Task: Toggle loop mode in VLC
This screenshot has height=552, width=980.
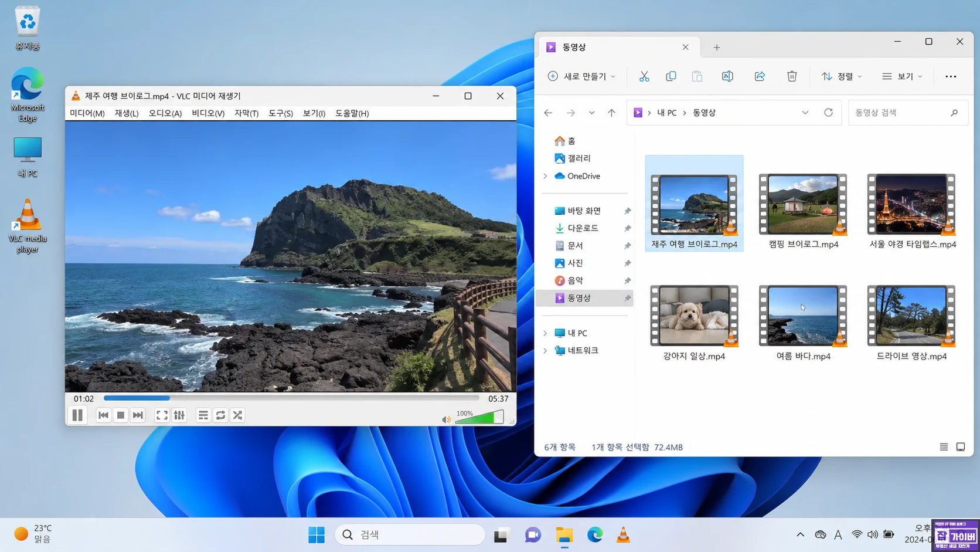Action: coord(220,415)
